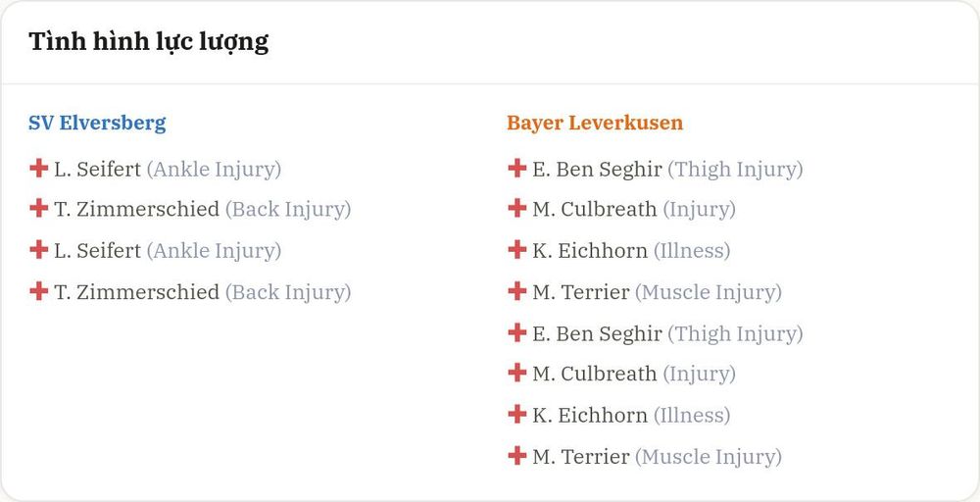Click the red cross beside first L. Seifert
Viewport: 980px width, 502px height.
point(39,168)
